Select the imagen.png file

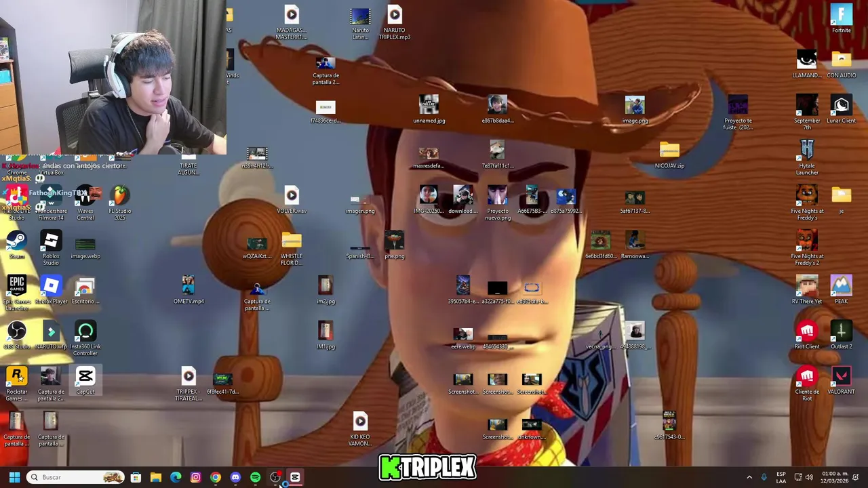[x=360, y=203]
